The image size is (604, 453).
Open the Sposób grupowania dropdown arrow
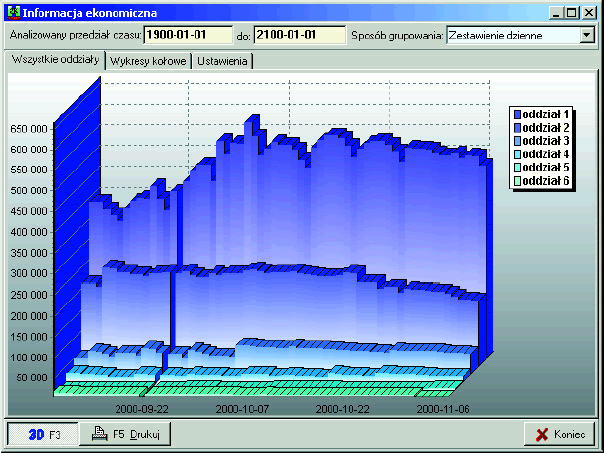tap(586, 35)
